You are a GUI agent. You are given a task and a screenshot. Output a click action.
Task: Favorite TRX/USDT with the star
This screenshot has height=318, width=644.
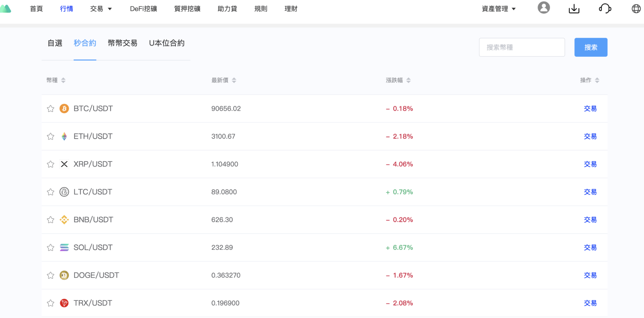click(x=50, y=303)
